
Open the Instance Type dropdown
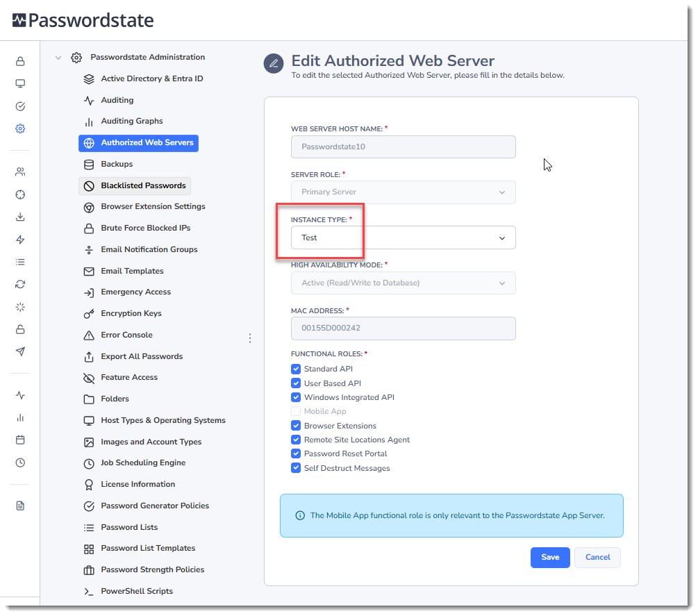tap(404, 238)
